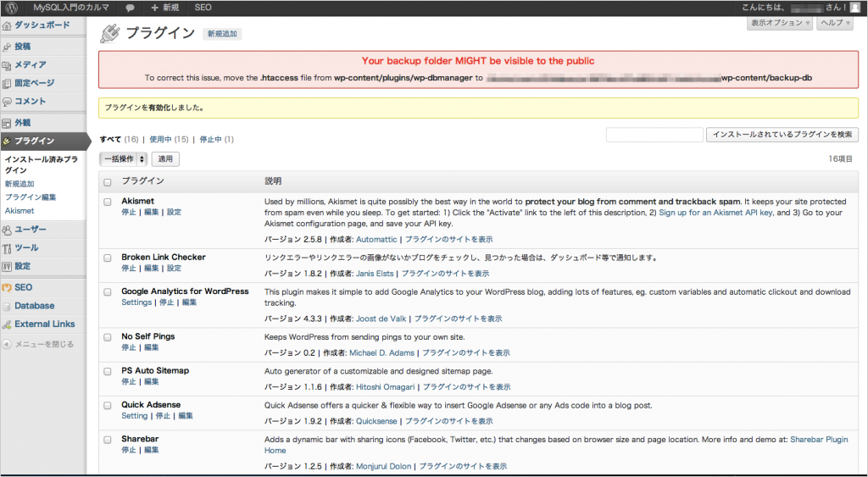
Task: Open the 一括操作 bulk actions dropdown
Action: [124, 158]
